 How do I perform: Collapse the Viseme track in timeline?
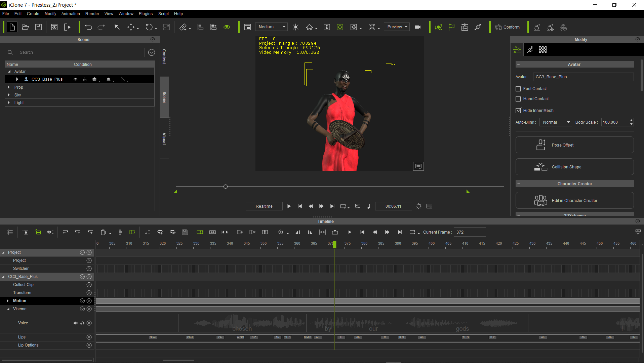[x=8, y=309]
